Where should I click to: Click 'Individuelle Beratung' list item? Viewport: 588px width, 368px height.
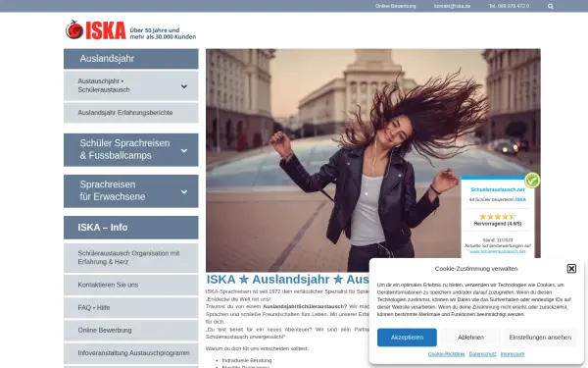[247, 360]
